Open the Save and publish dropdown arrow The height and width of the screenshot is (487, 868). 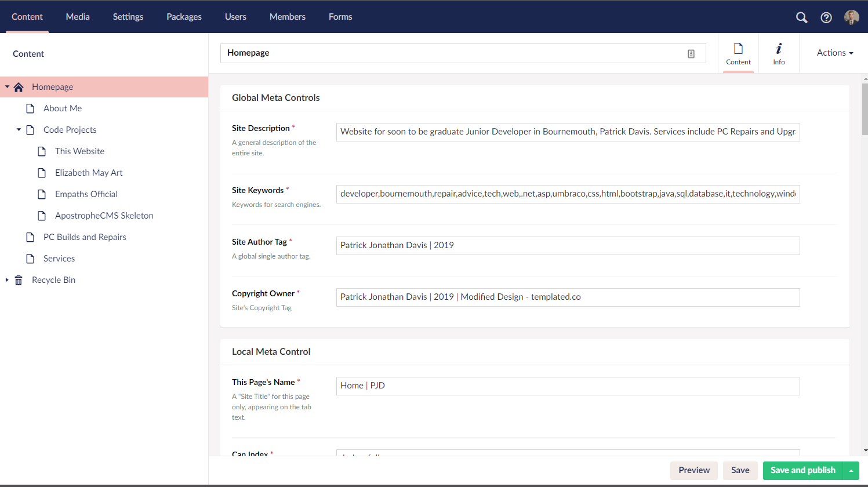[852, 470]
